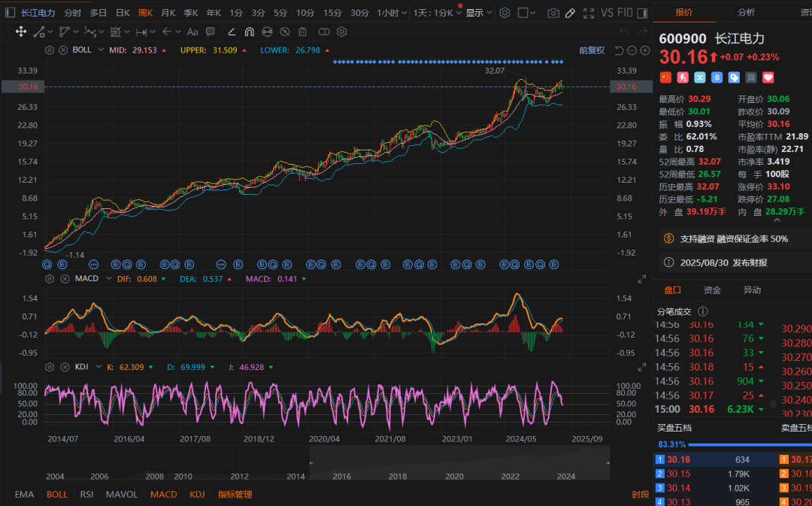Toggle the RSI indicator
Image resolution: width=812 pixels, height=506 pixels.
(x=86, y=495)
